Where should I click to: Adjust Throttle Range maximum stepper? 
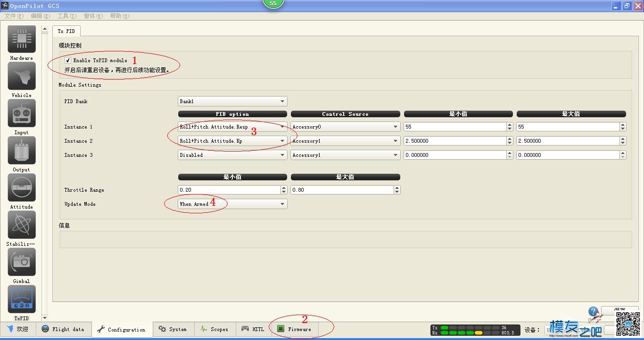397,190
